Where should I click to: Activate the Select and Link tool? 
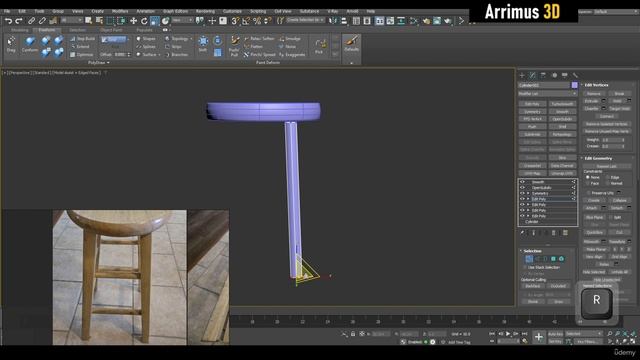point(31,20)
